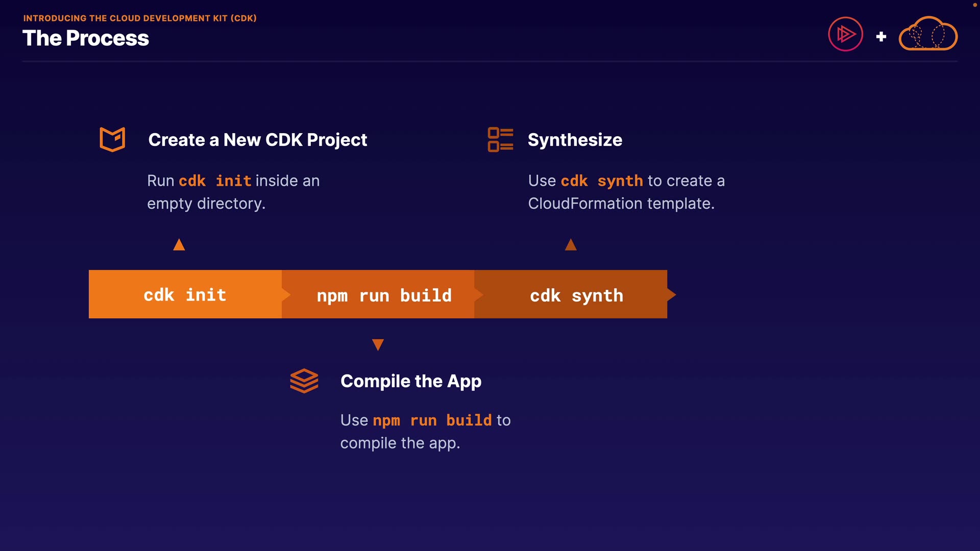Click the down triangle below npm run build
Screen dimensions: 980x551
coord(378,345)
